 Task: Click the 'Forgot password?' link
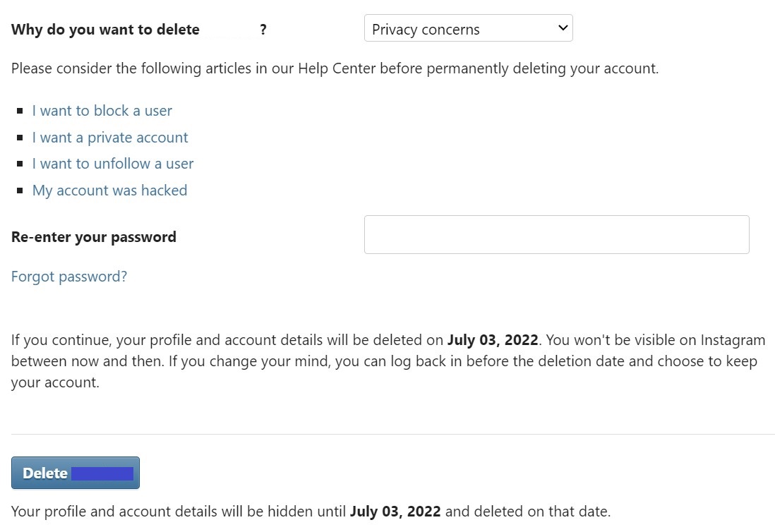[x=69, y=277]
